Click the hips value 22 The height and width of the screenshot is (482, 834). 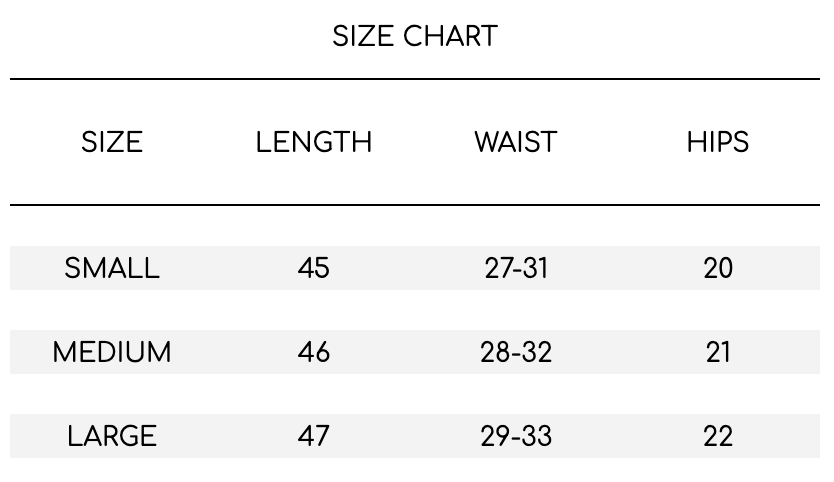coord(718,436)
